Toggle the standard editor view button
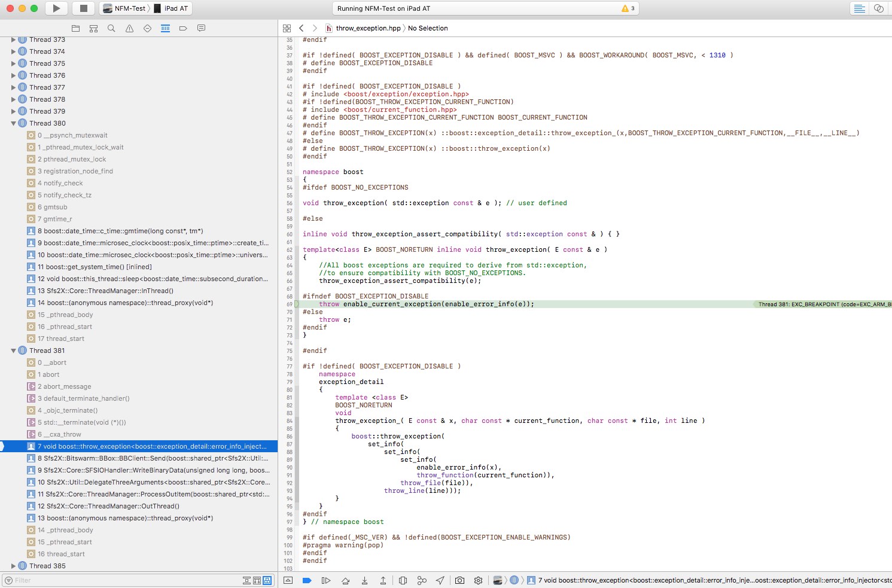 pyautogui.click(x=859, y=8)
